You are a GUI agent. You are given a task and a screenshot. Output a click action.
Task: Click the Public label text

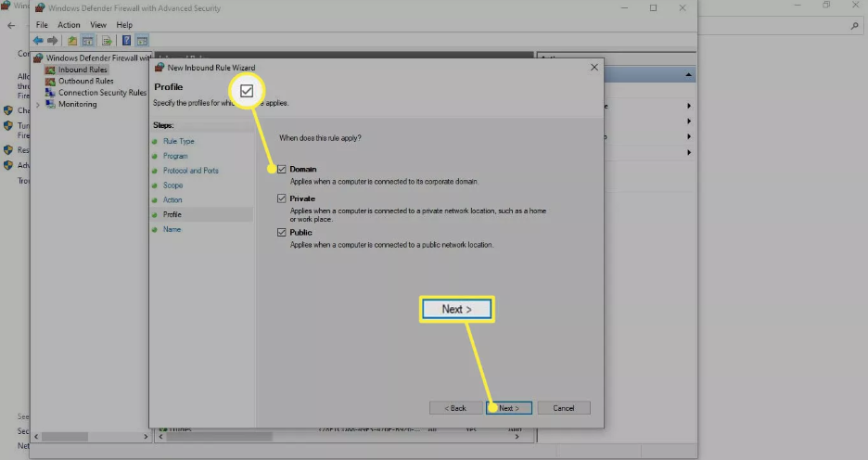tap(300, 233)
